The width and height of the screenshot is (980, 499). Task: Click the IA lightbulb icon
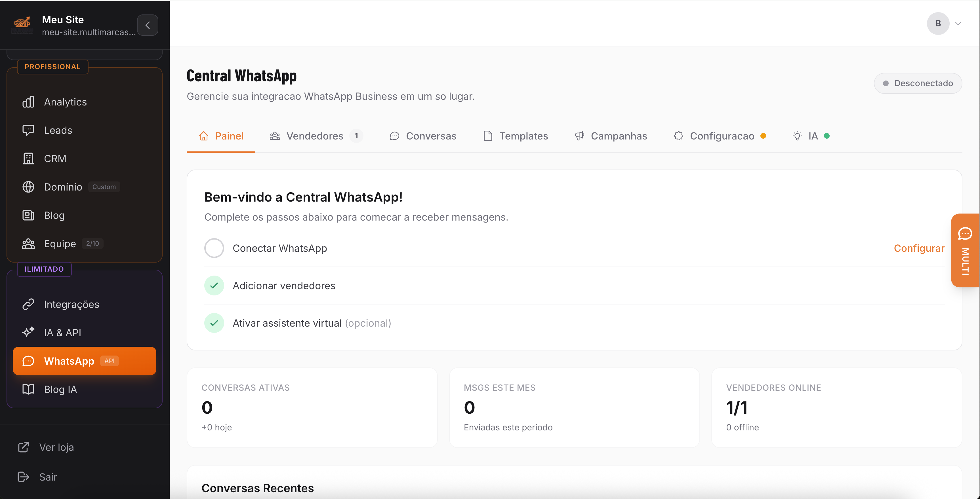[x=797, y=136]
